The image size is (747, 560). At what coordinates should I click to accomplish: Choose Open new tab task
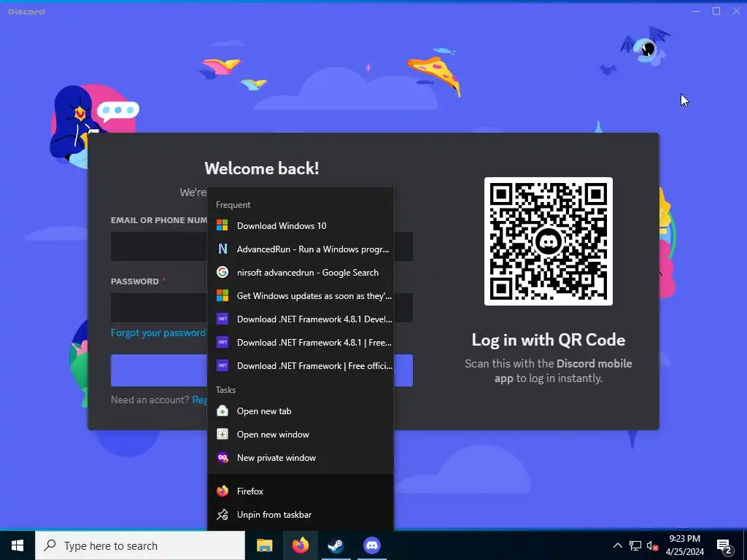click(x=301, y=411)
